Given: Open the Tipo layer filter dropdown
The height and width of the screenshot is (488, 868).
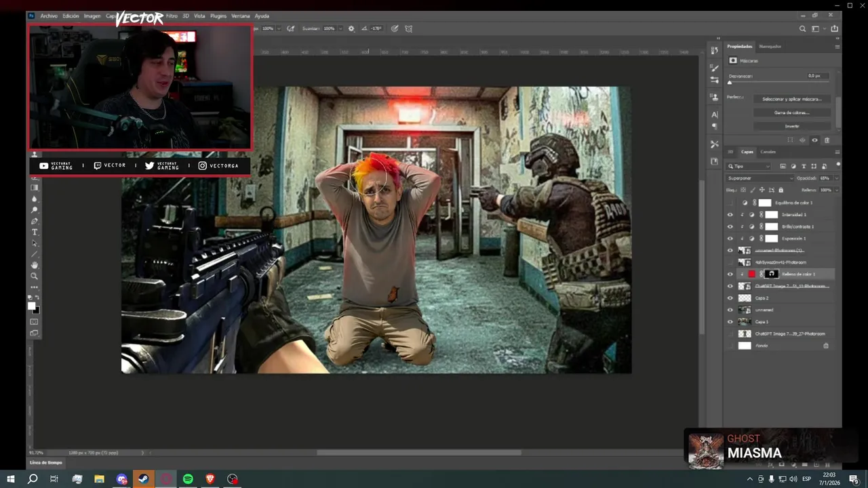Looking at the screenshot, I should [749, 166].
